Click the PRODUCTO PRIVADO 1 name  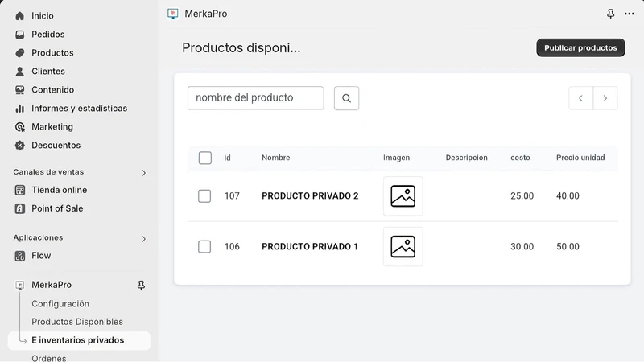click(310, 247)
